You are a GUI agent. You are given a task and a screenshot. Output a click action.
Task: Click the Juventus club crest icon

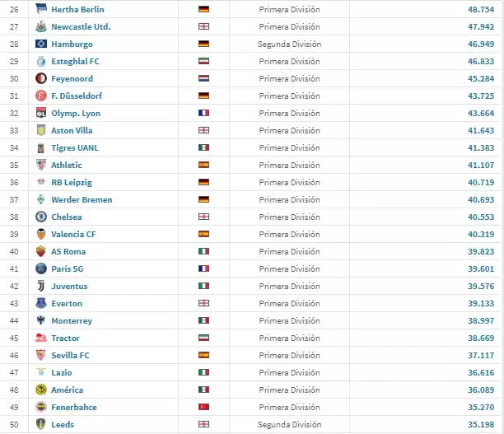40,286
